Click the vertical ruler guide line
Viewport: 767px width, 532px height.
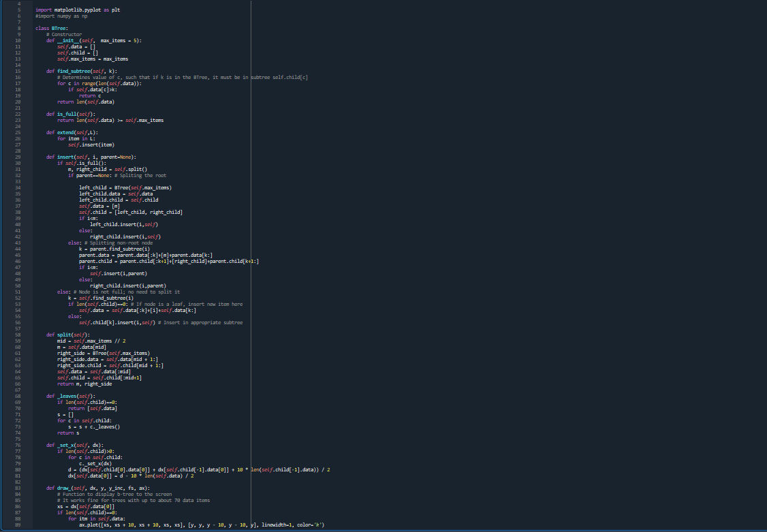pyautogui.click(x=251, y=272)
